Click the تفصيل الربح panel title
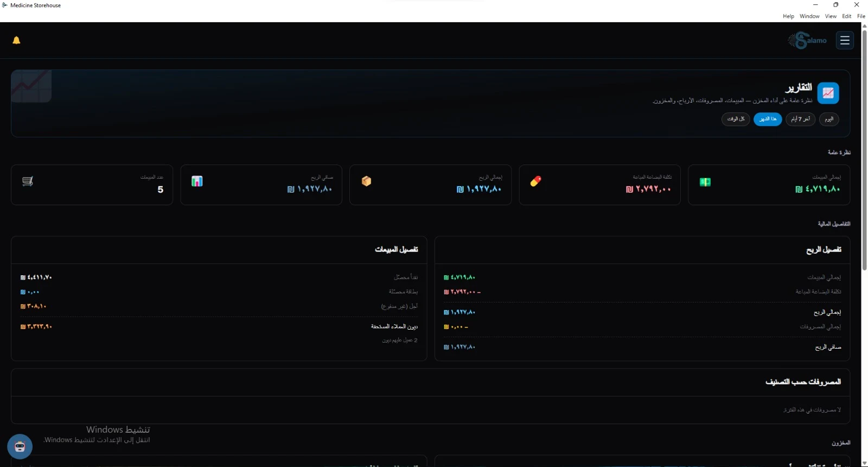 [824, 250]
